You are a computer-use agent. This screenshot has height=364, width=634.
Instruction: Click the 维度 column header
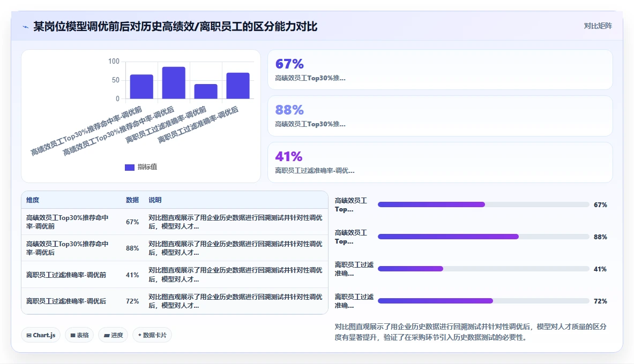pos(33,200)
